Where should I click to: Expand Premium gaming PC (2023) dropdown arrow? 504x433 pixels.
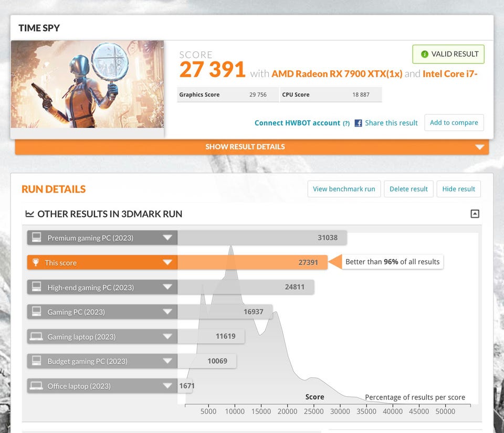pos(167,238)
